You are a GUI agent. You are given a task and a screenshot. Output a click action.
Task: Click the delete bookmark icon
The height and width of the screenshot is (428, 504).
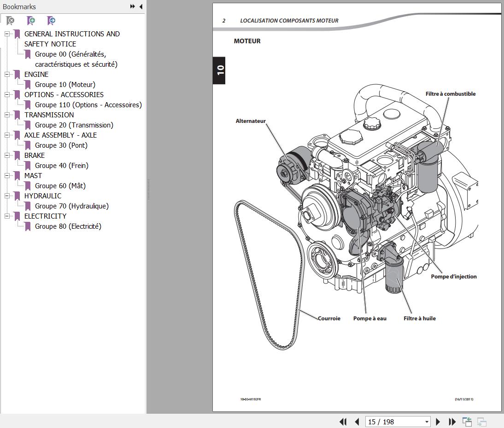[x=10, y=21]
